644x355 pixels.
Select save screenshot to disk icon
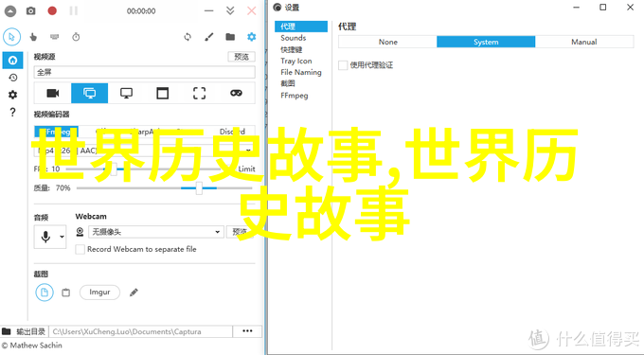(45, 293)
